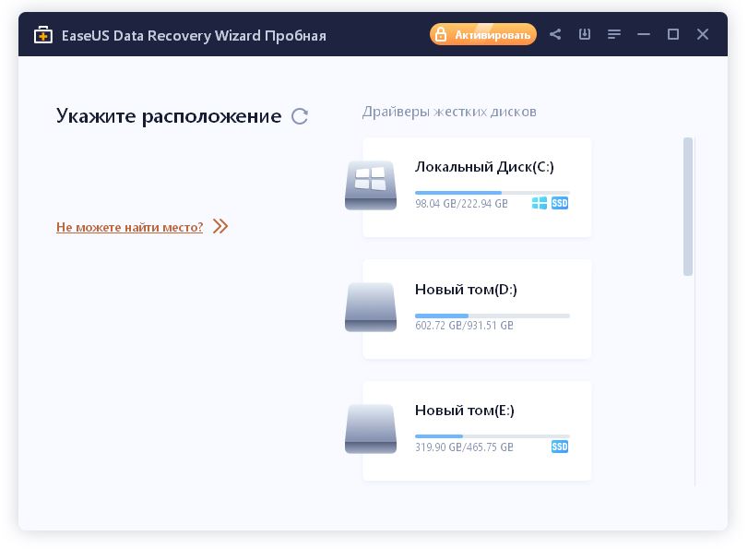This screenshot has height=560, width=748.
Task: Click the drive E usage bar
Action: (493, 436)
